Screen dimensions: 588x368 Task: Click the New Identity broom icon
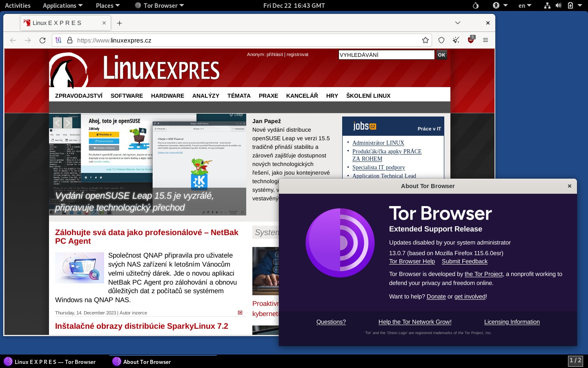point(456,40)
